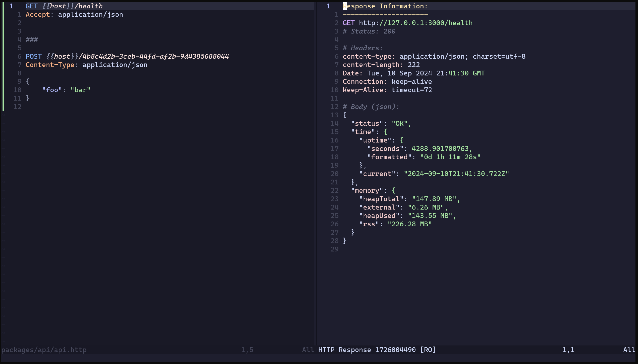This screenshot has height=364, width=638.
Task: Click the "heapTotal" value line
Action: (410, 199)
